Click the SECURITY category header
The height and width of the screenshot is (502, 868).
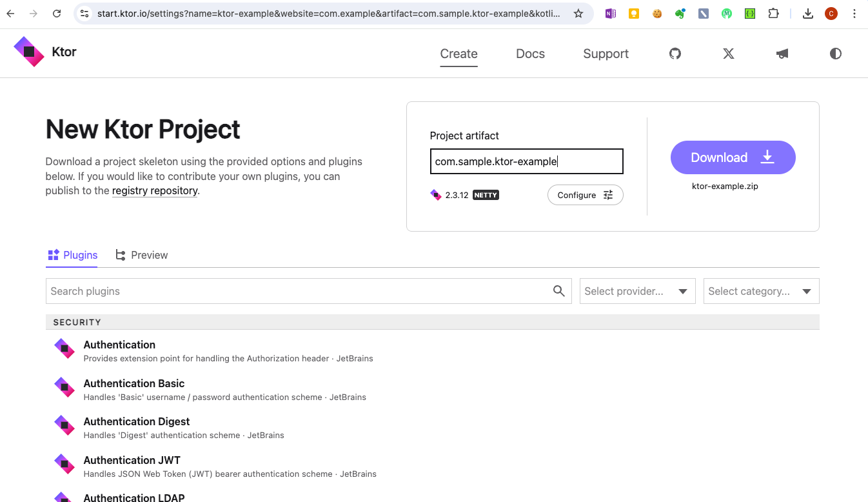(433, 322)
